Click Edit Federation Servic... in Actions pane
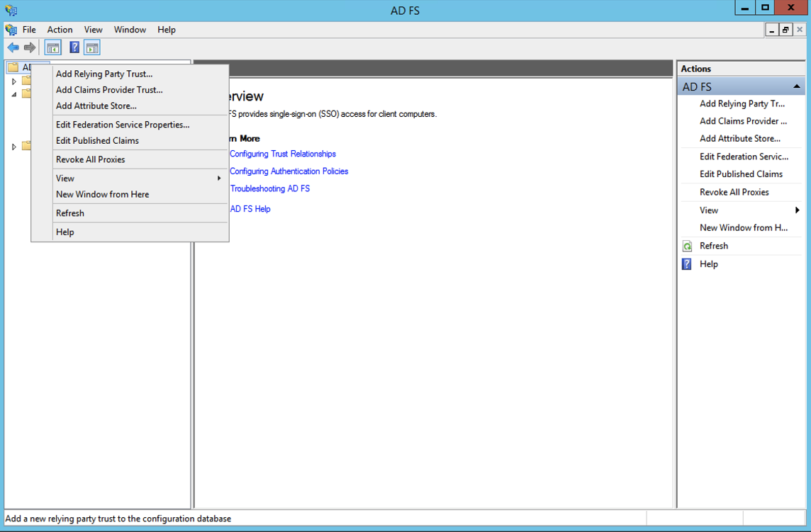811x532 pixels. pos(744,157)
